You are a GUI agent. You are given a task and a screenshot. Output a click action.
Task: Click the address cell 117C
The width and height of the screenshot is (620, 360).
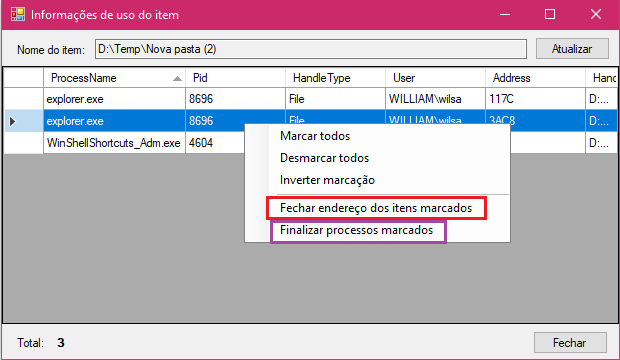(x=535, y=99)
